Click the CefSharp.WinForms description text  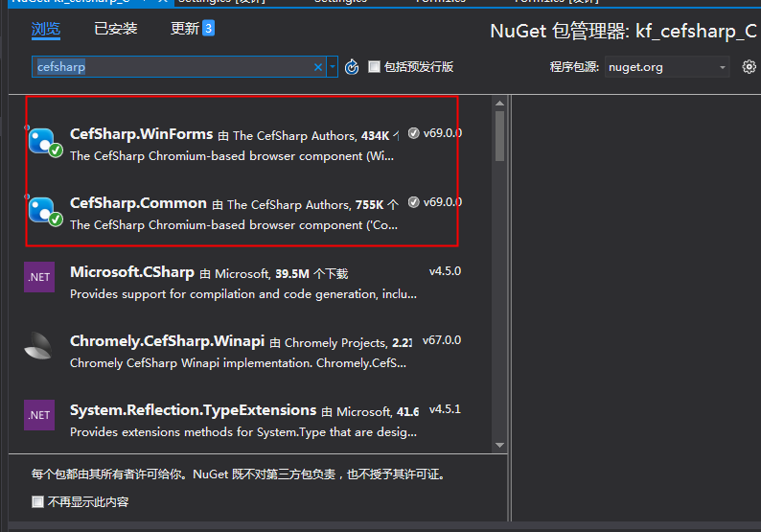(x=232, y=156)
